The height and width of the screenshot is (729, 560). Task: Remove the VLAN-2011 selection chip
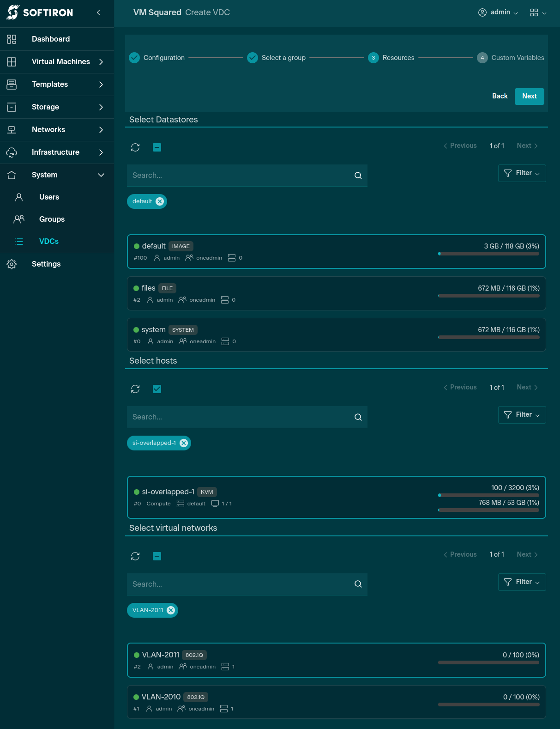(171, 610)
